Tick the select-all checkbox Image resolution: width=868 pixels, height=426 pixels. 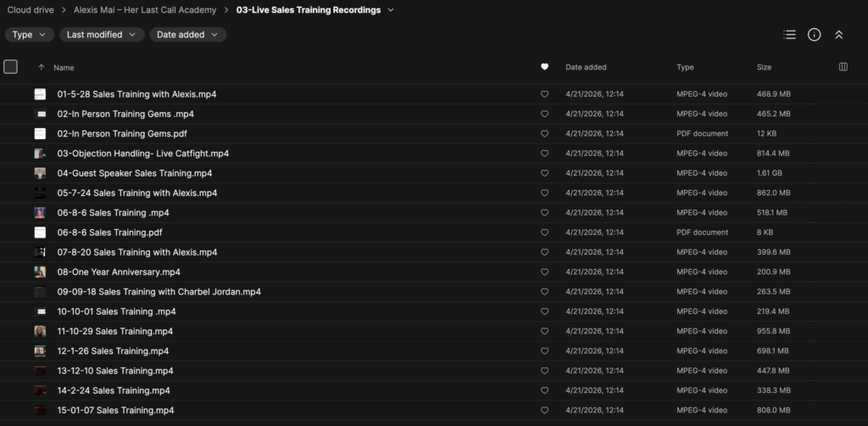click(x=10, y=67)
